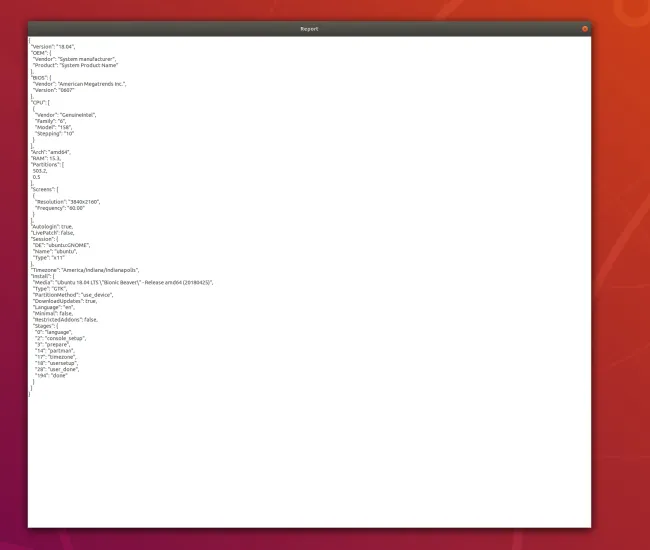Select the Timezone America/Indiana/Indianapolis line
This screenshot has width=650, height=550.
click(x=85, y=271)
